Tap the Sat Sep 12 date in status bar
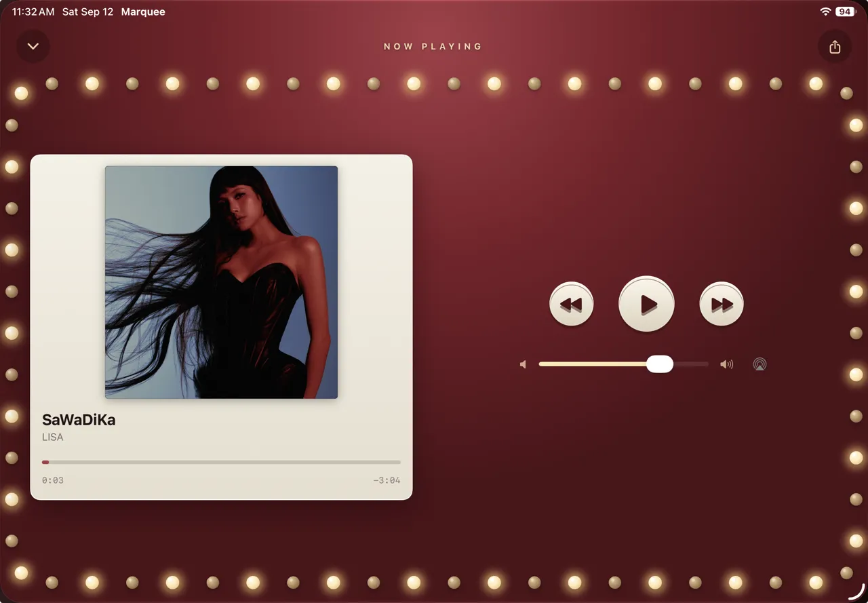Screen dimensions: 868x603 pyautogui.click(x=87, y=12)
